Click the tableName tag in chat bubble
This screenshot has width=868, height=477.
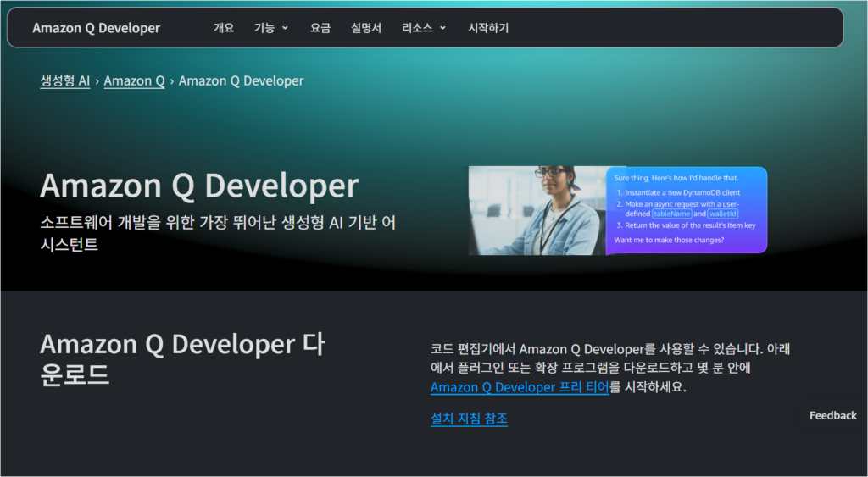671,214
